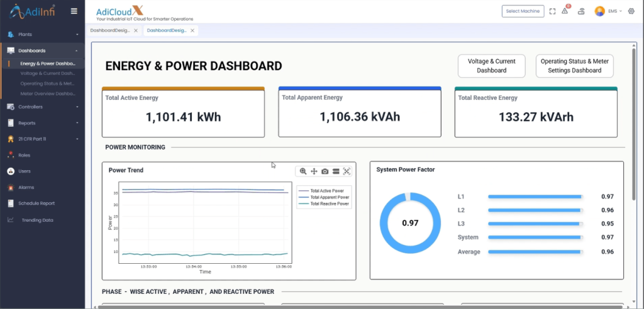Click the Total Active Energy card
Image resolution: width=644 pixels, height=309 pixels.
183,112
